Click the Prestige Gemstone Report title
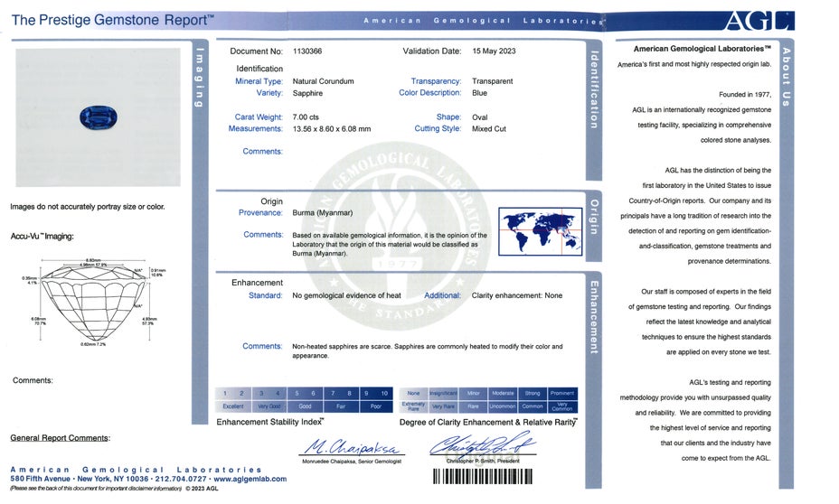839x504 pixels. (113, 19)
